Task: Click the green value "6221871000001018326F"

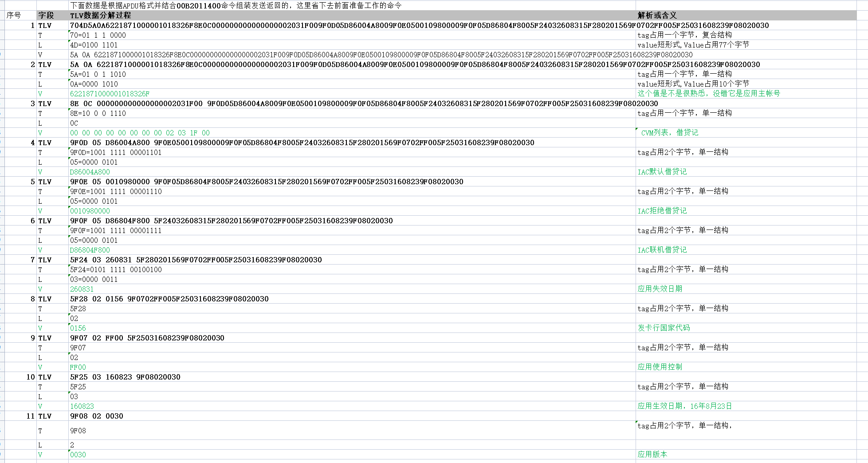Action: click(110, 94)
